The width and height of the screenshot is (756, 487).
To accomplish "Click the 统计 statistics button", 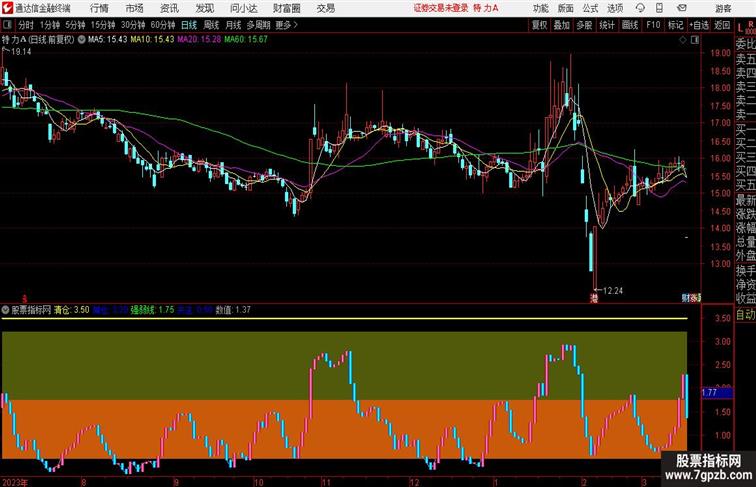I will click(x=607, y=25).
